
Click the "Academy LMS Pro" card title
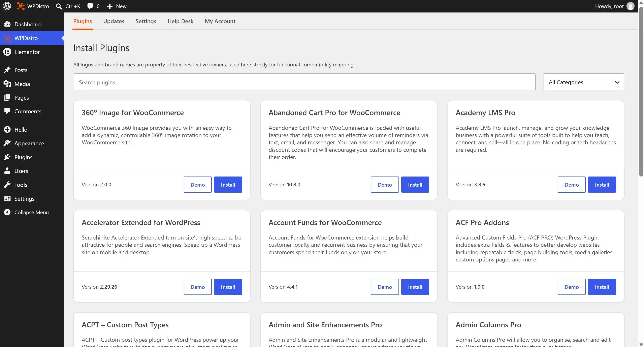coord(485,113)
